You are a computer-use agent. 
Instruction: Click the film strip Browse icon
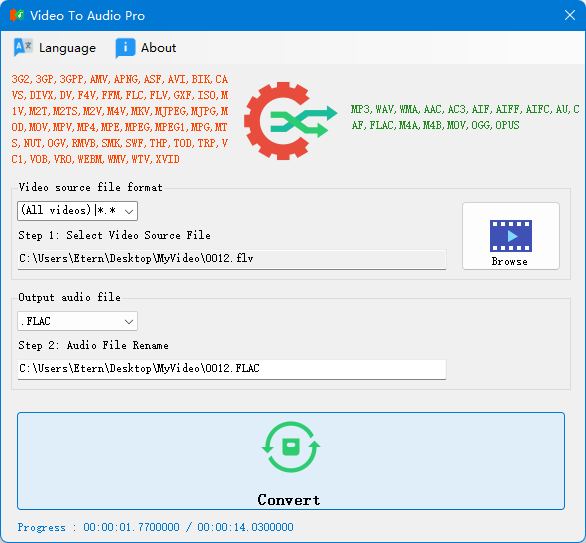click(x=511, y=236)
